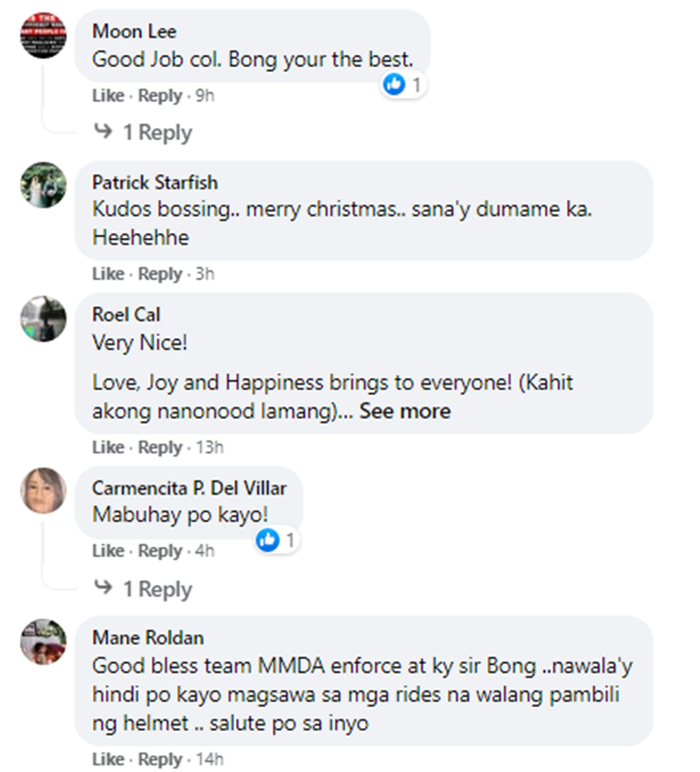Click reply arrow icon under Moon Lee's comment

pos(103,133)
